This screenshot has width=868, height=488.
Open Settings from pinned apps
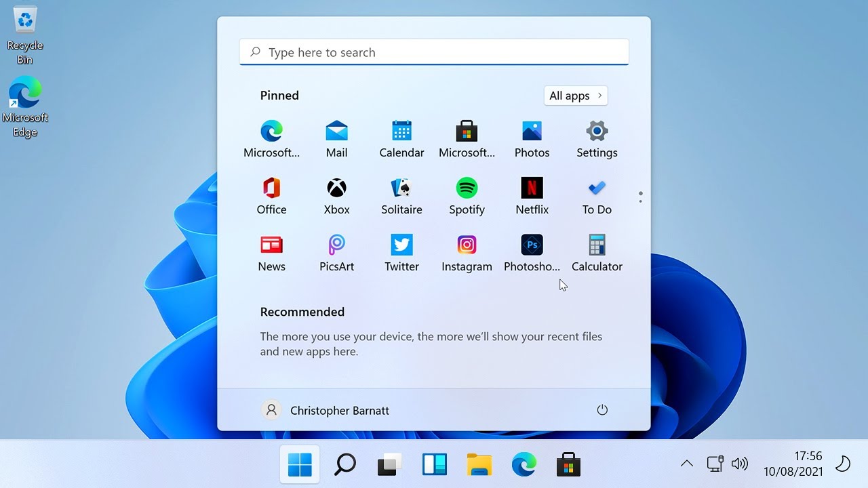coord(597,140)
